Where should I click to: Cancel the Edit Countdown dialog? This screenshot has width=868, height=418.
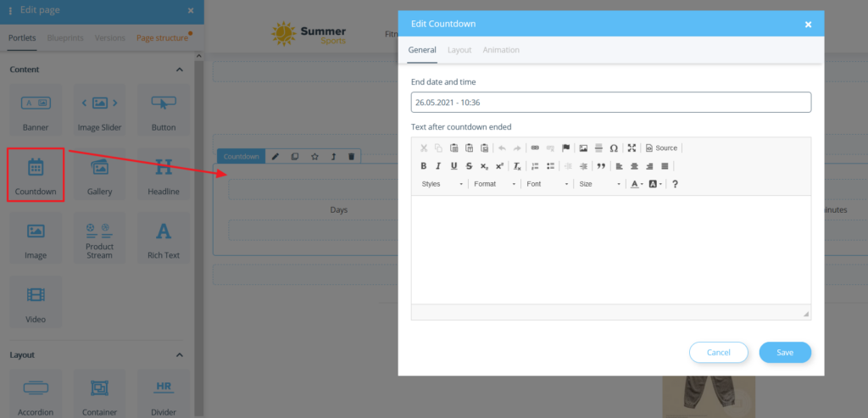pos(719,352)
